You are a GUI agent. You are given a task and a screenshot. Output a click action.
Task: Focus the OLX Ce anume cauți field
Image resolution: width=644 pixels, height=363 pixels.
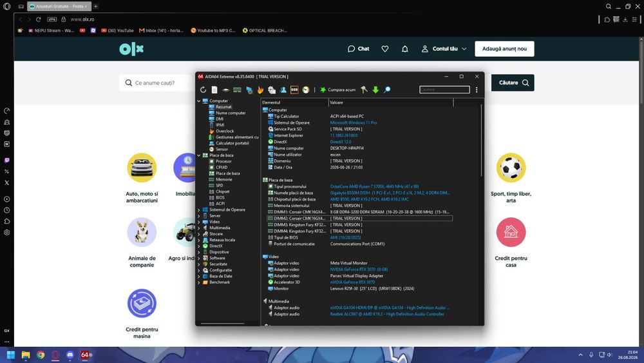click(x=158, y=83)
